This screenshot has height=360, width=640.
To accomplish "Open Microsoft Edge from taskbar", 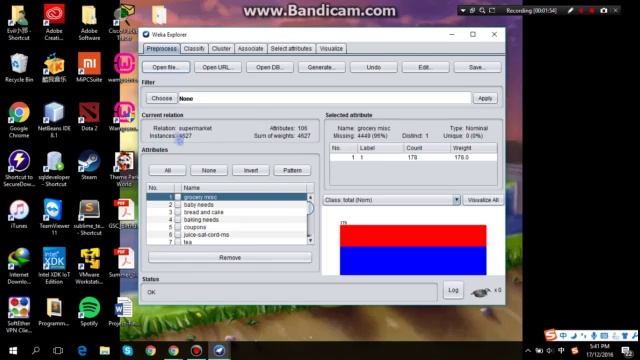I will 82,351.
